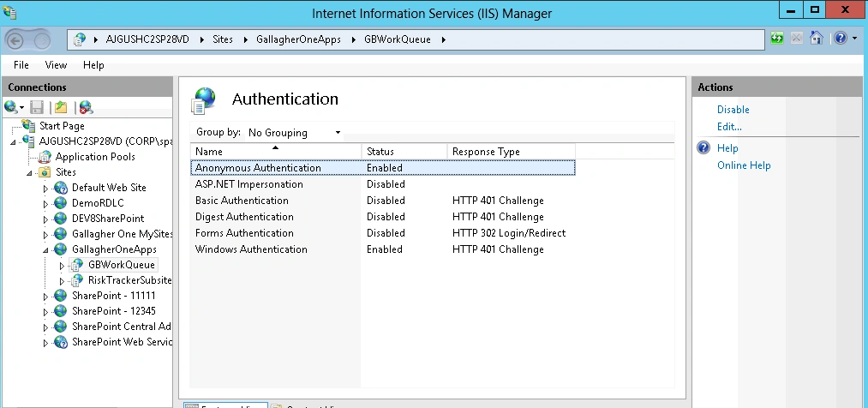Click GallagherOneApps in the breadcrumb
Viewport: 868px width, 408px height.
(x=298, y=39)
